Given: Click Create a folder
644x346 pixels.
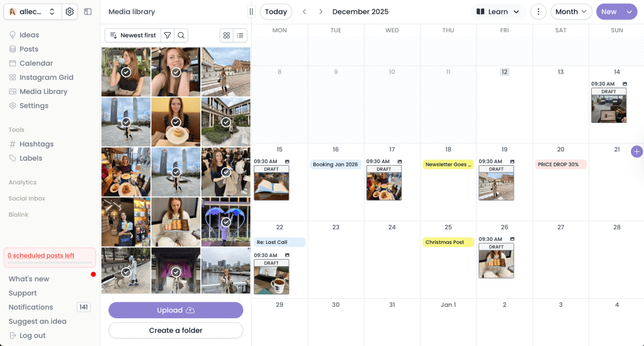Looking at the screenshot, I should pyautogui.click(x=176, y=330).
